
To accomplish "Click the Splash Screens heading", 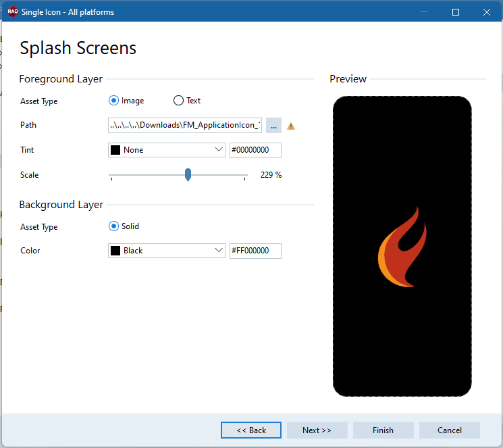I will click(x=78, y=48).
